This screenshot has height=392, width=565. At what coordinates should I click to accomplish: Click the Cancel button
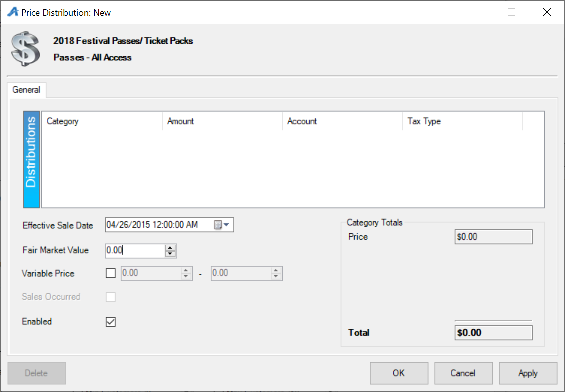pos(463,373)
